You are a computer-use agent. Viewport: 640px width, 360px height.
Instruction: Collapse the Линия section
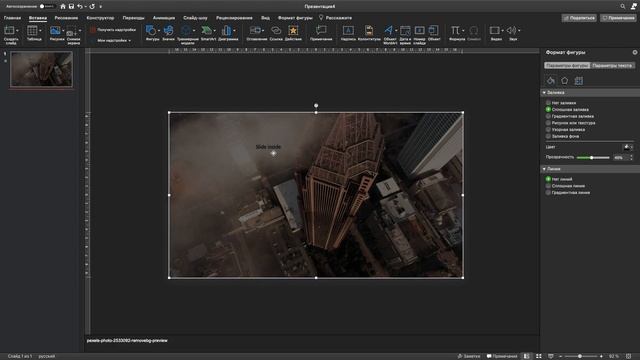544,169
